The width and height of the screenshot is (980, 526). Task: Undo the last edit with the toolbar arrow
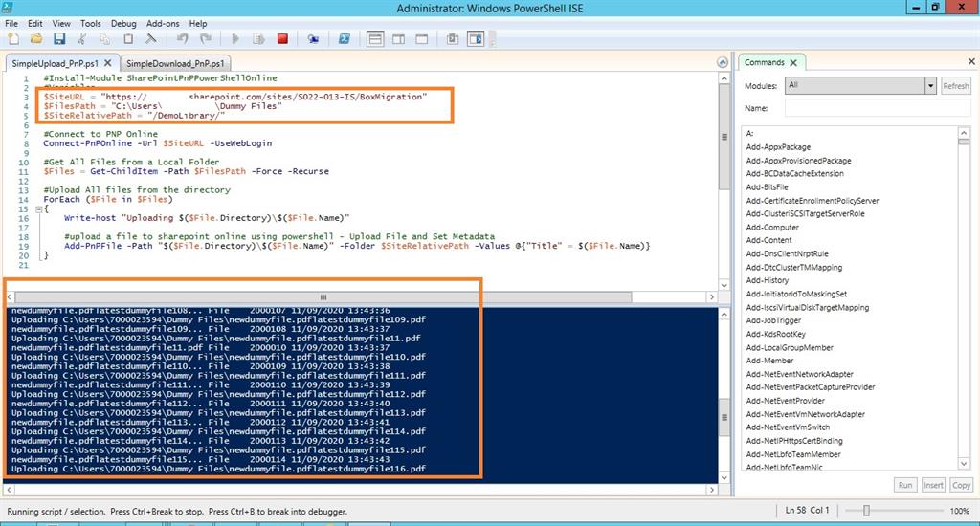[183, 38]
